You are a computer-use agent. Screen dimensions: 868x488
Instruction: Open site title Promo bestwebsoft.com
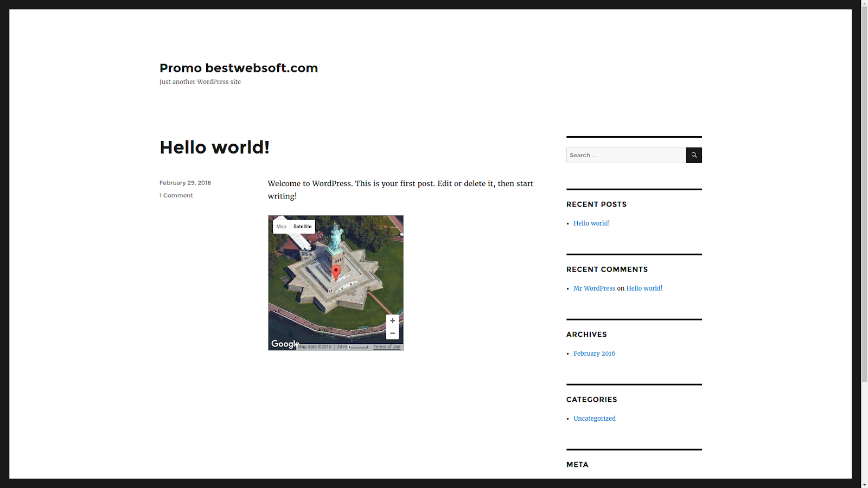pyautogui.click(x=239, y=68)
